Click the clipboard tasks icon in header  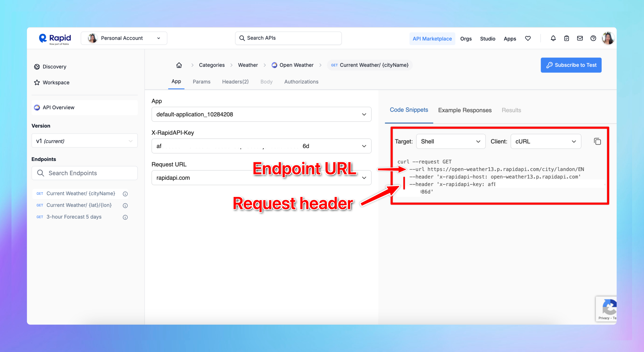pos(567,38)
